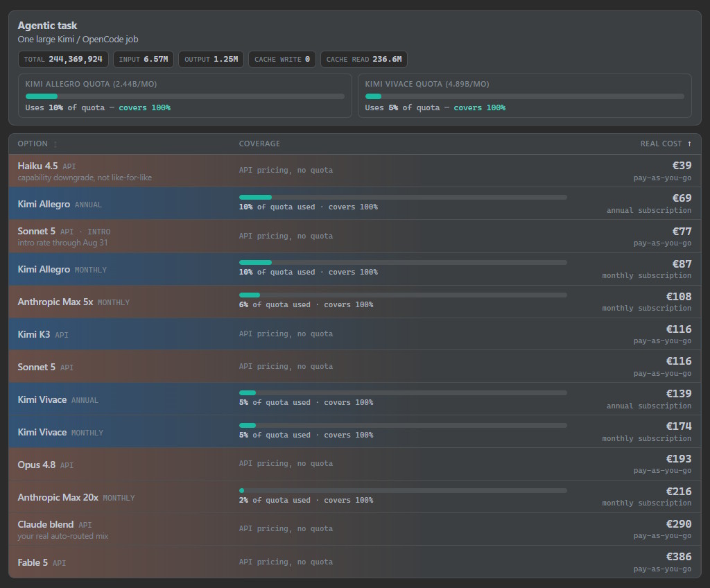The height and width of the screenshot is (588, 710).
Task: Select the Kimi Allegro MONTHLY row
Action: (354, 268)
